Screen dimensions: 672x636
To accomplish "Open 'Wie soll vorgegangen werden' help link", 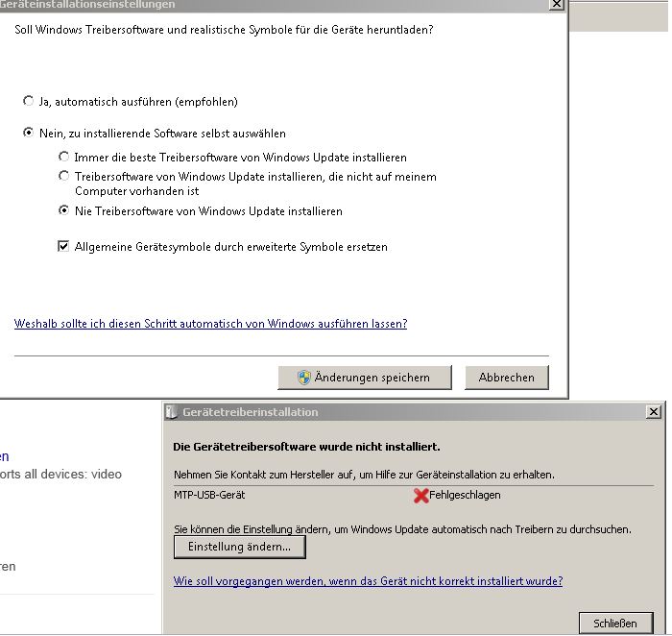I will pos(368,581).
